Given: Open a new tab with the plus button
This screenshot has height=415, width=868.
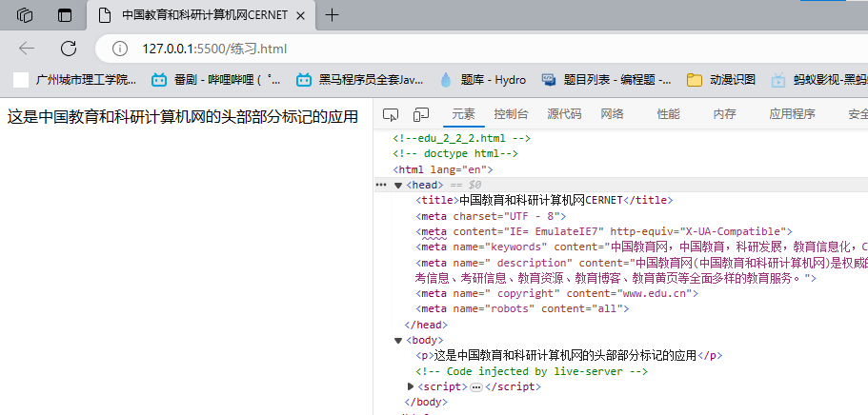Looking at the screenshot, I should point(332,15).
